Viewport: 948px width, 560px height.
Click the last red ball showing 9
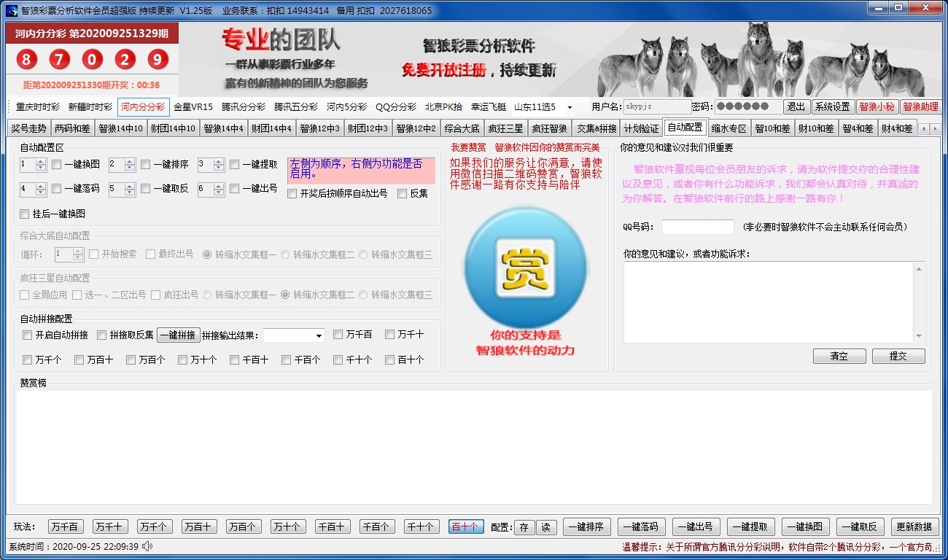[158, 59]
